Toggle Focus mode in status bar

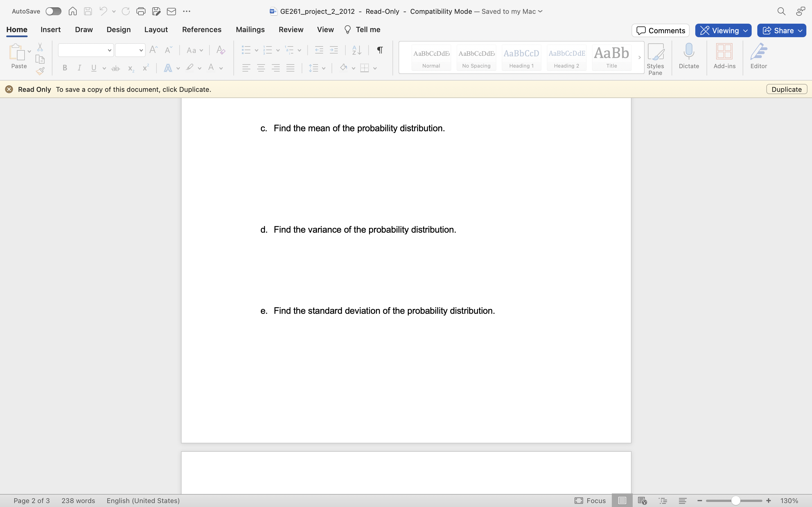590,501
